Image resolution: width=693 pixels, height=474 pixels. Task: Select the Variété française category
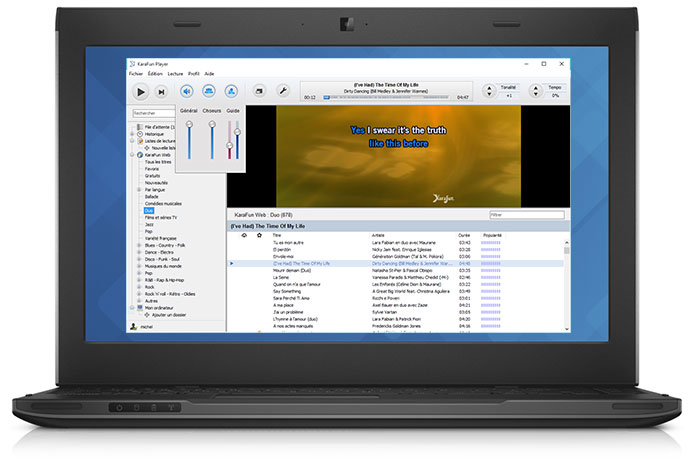[160, 238]
